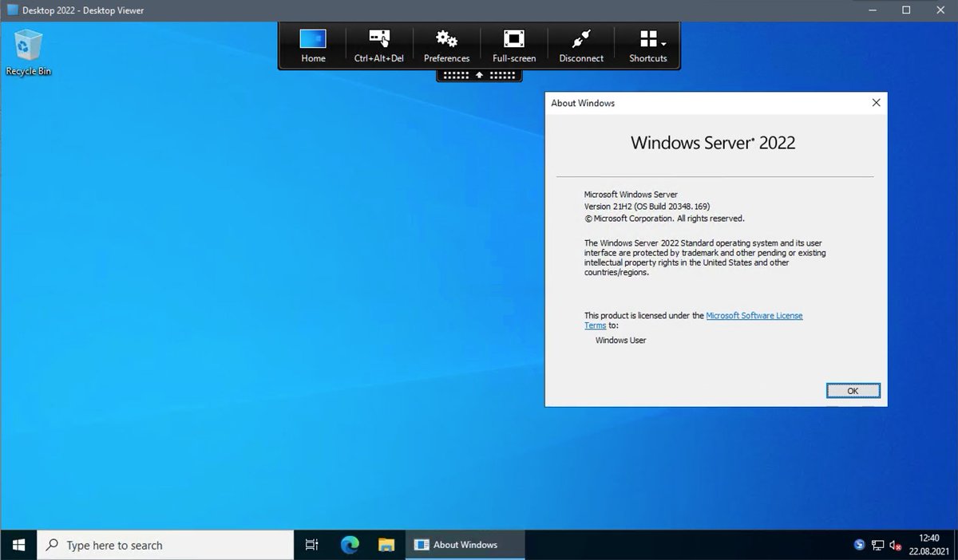Viewport: 958px width, 560px height.
Task: Close the Desktop Viewer window
Action: point(941,10)
